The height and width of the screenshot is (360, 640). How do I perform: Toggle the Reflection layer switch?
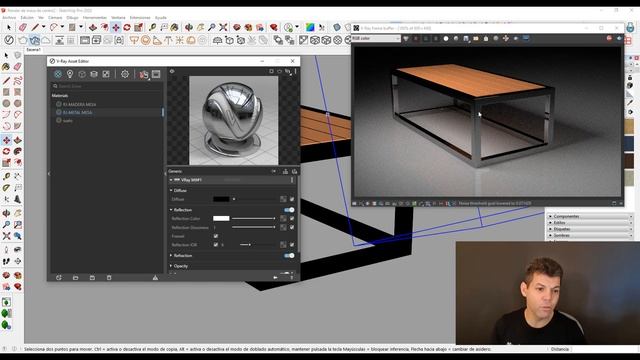click(x=289, y=210)
